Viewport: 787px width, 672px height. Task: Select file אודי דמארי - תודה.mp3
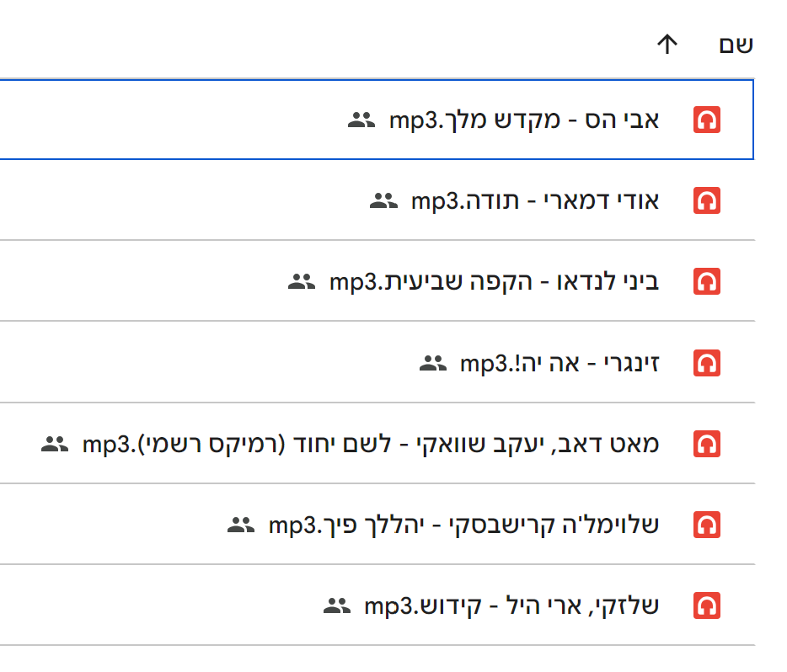[x=534, y=200]
